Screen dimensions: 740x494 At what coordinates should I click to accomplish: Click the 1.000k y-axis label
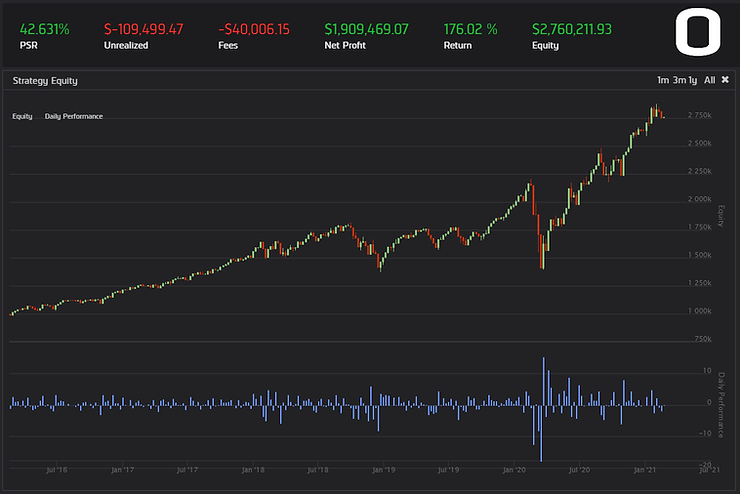tap(699, 311)
